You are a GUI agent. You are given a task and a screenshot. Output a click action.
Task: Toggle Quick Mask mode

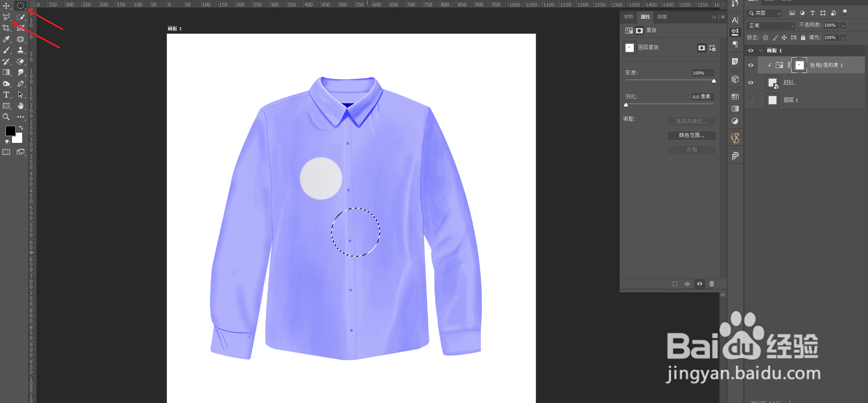point(6,152)
